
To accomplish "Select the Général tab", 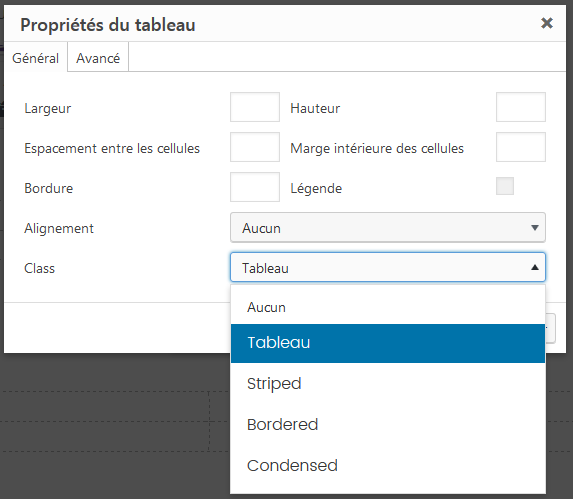I will (x=35, y=58).
